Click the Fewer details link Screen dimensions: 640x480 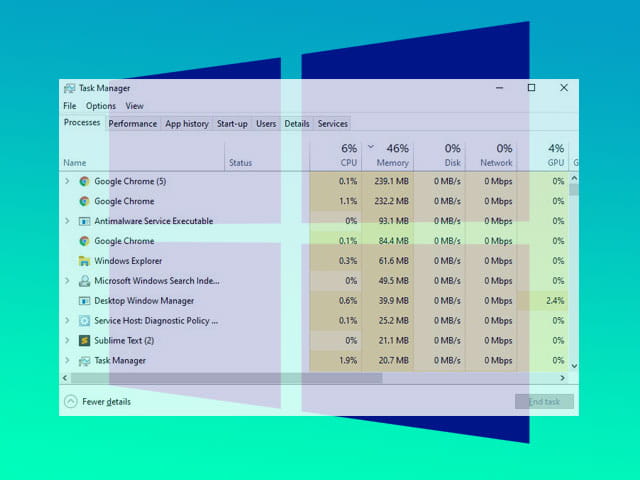[107, 402]
